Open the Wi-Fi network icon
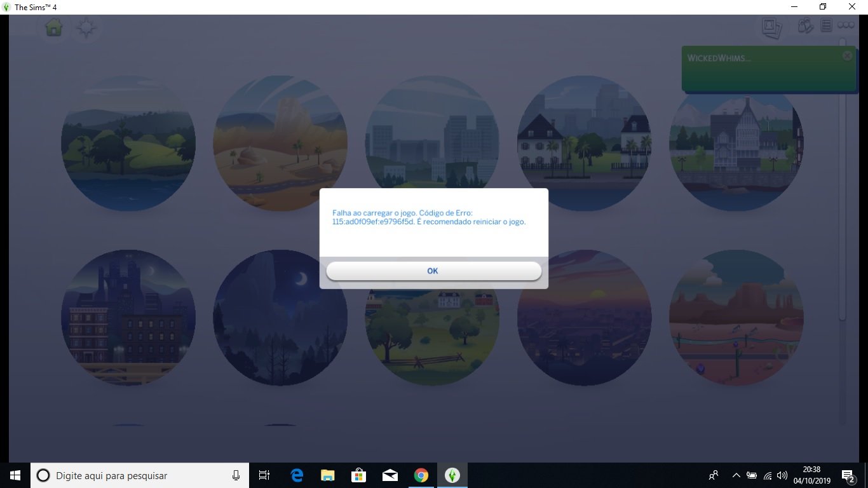The height and width of the screenshot is (488, 868). coord(768,475)
